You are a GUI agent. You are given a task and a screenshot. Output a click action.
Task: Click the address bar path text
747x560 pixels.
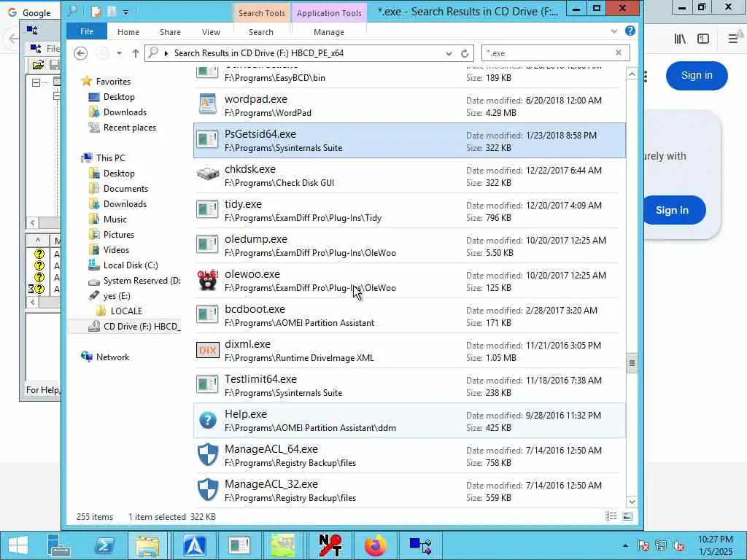(259, 52)
